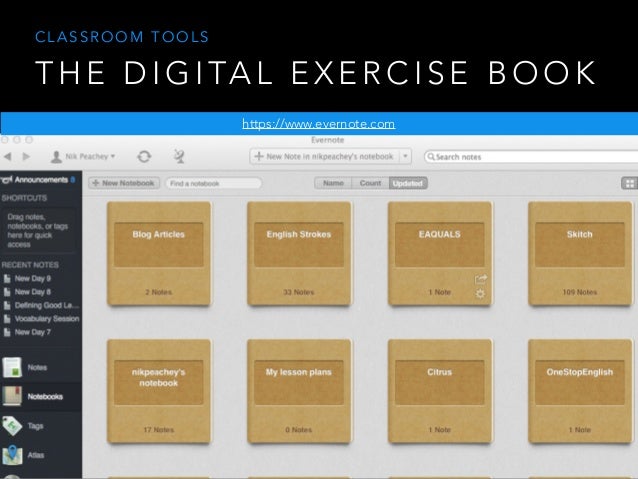Open recent note Vocabulary Session
Screen dimensions: 638x479
point(41,319)
